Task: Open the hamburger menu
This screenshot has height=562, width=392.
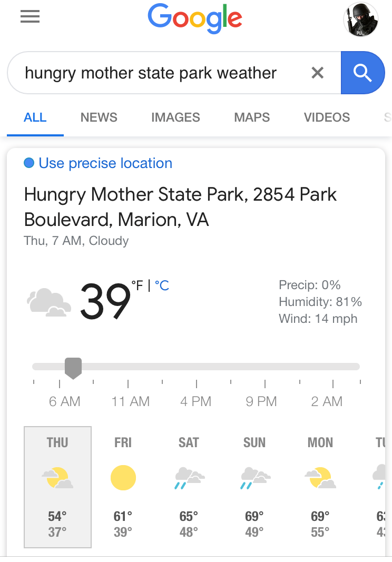Action: pos(30,17)
